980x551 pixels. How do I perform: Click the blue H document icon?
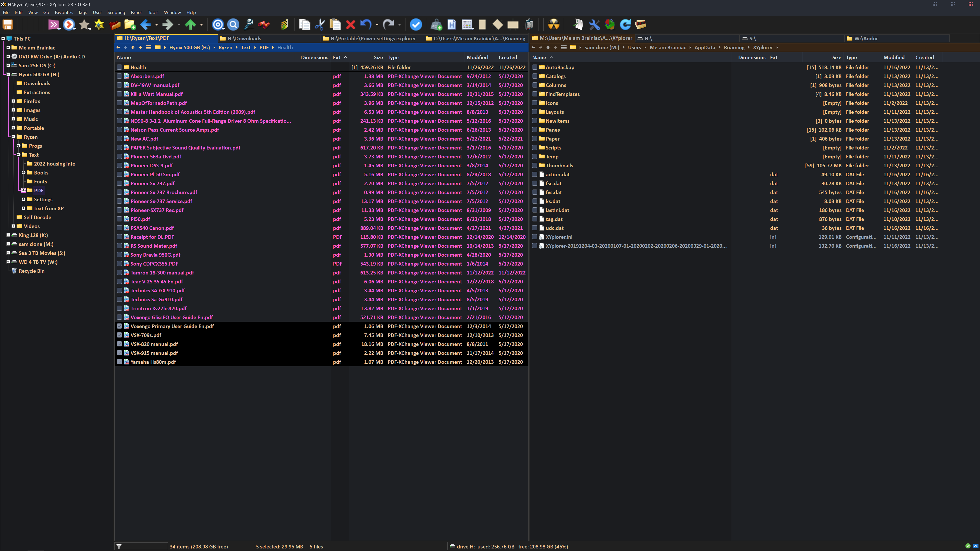[451, 25]
